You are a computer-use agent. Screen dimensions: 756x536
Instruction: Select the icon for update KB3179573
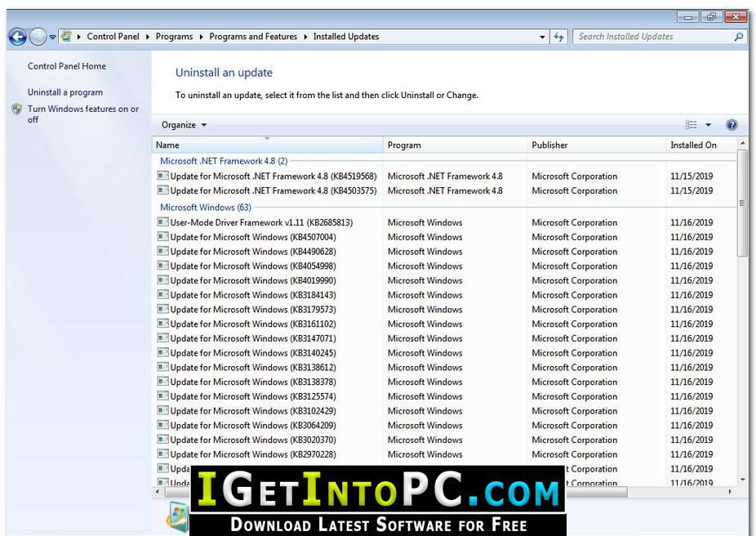tap(163, 309)
